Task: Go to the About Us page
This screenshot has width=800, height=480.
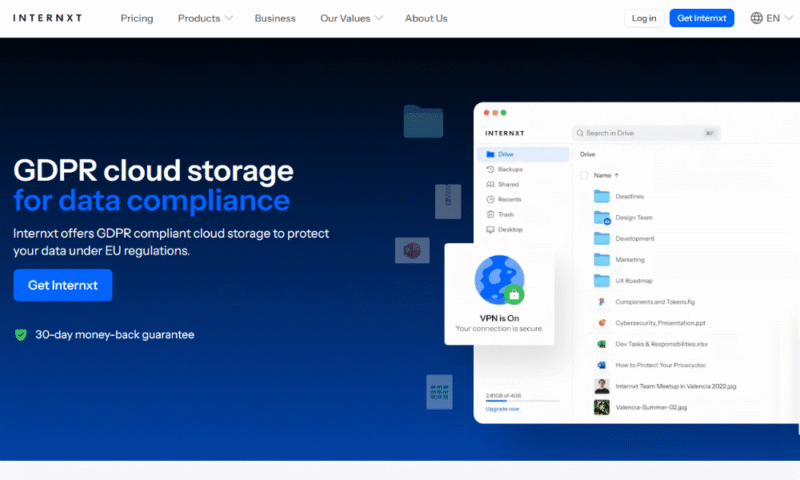Action: pos(426,18)
